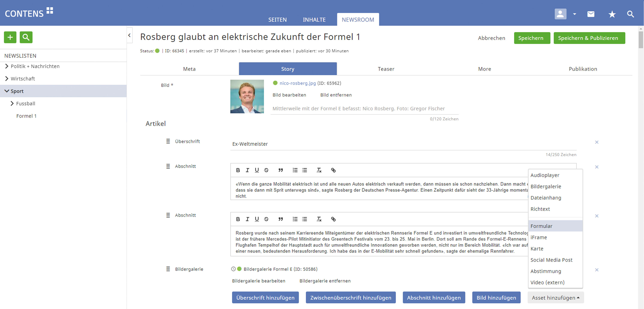Click the green plus add button
644x309 pixels.
click(x=10, y=37)
